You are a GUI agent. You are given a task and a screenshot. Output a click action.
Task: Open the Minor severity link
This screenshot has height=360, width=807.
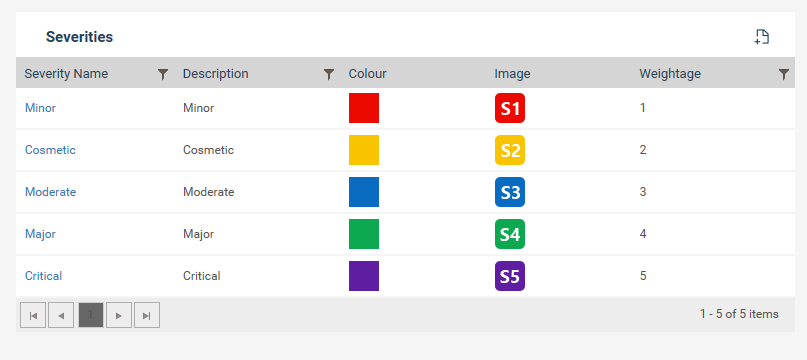40,108
